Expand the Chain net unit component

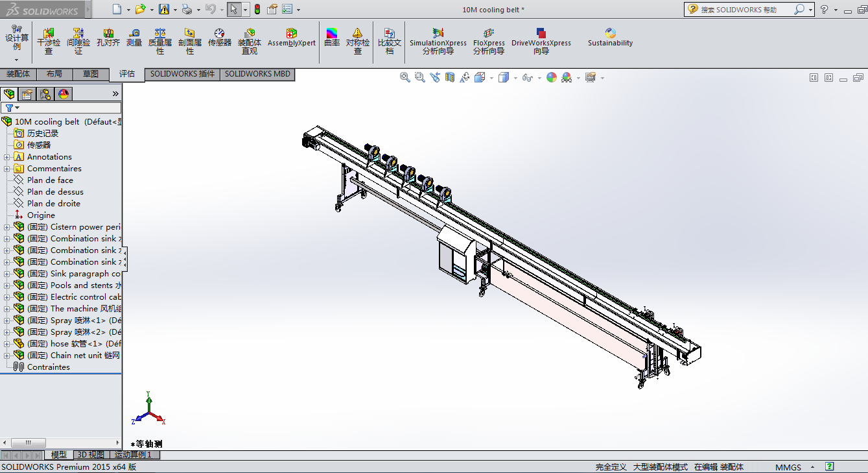pos(7,356)
